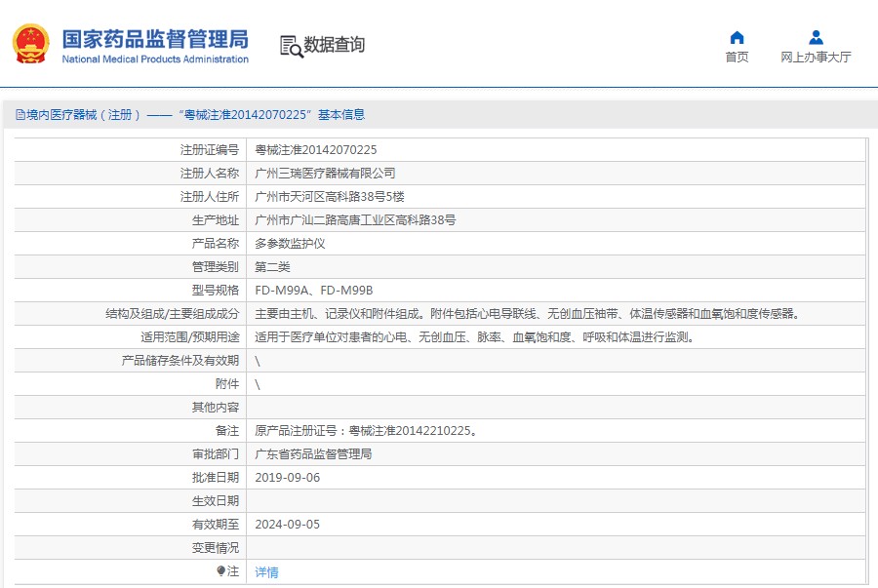The image size is (878, 588).
Task: Click 国家药品监督管理局 title text
Action: click(155, 39)
